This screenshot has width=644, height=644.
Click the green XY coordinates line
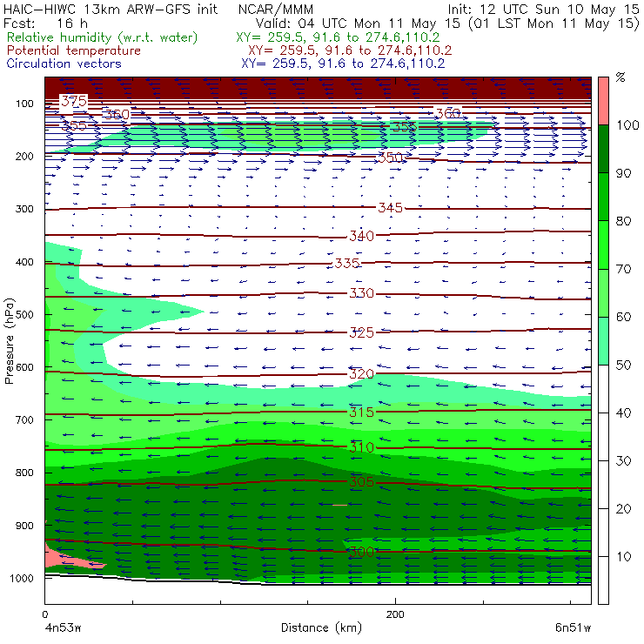point(338,37)
